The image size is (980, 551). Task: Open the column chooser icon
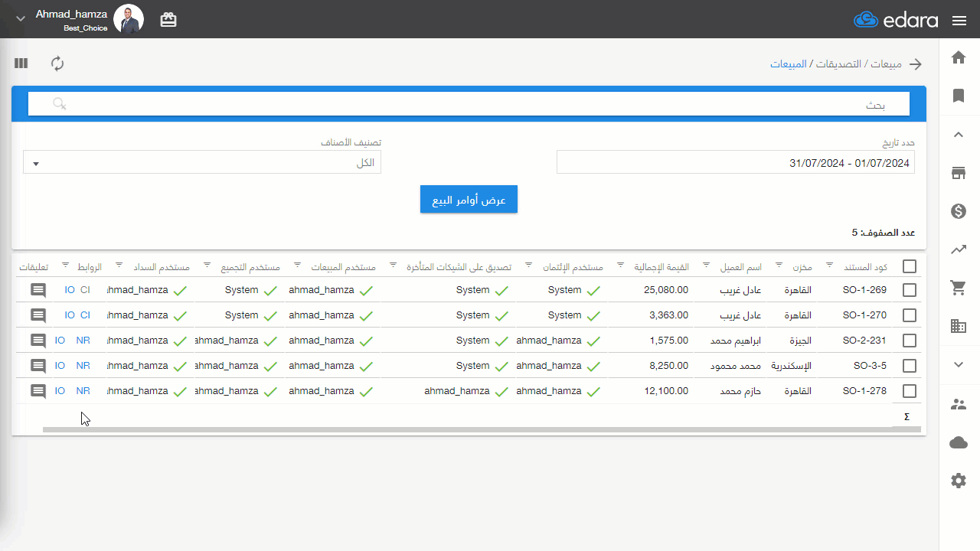[21, 64]
